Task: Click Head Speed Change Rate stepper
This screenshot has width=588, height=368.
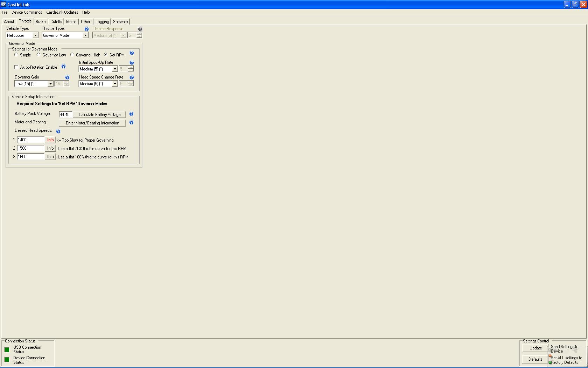Action: click(x=131, y=84)
